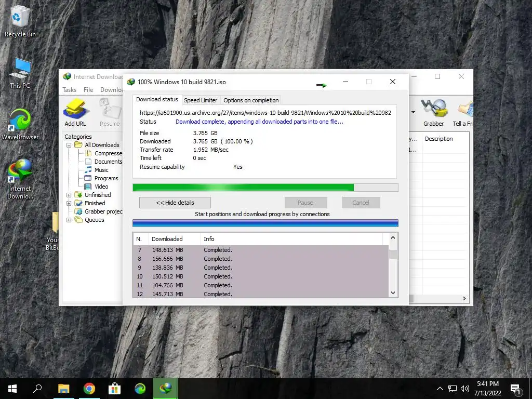Click the Resume toolbar icon
532x399 pixels.
[110, 112]
